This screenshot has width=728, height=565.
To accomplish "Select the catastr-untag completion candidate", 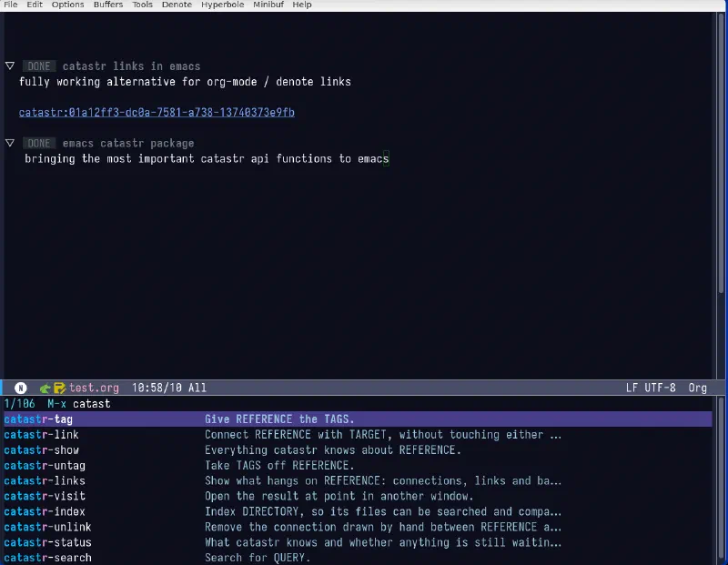I will (x=358, y=465).
